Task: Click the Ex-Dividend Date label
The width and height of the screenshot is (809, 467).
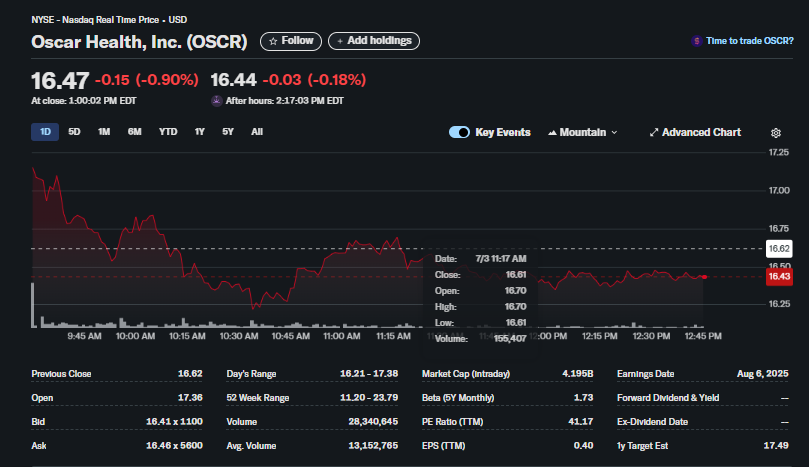Action: (x=653, y=422)
